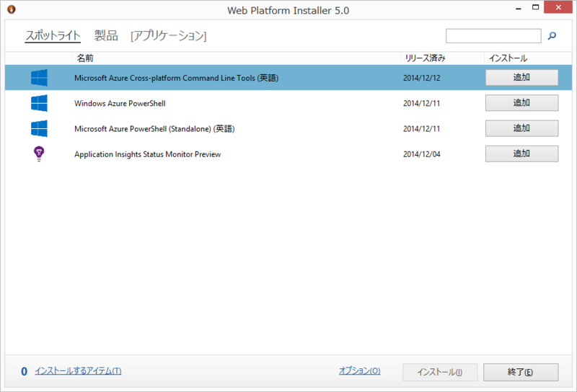
Task: Click the magnifier search icon
Action: click(552, 36)
